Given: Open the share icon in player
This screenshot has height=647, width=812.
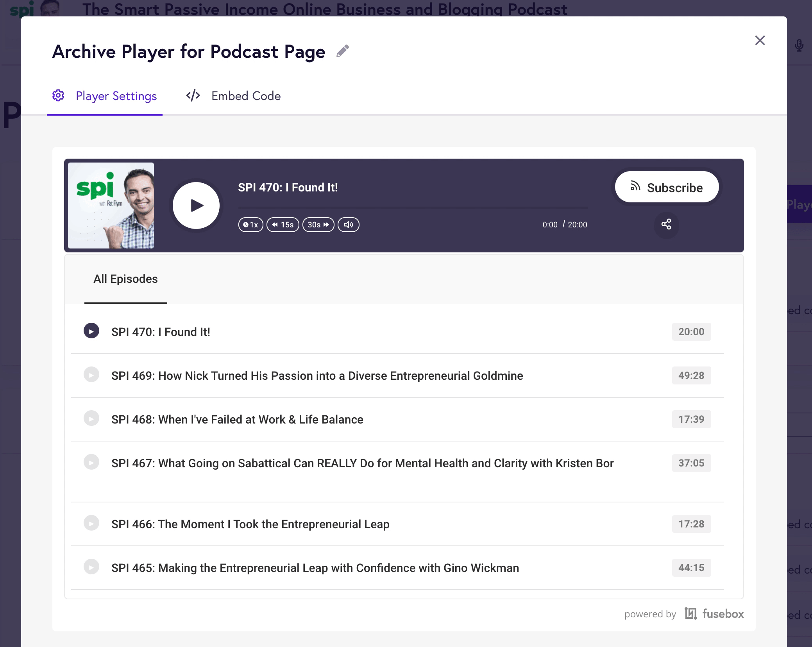Looking at the screenshot, I should pyautogui.click(x=666, y=224).
